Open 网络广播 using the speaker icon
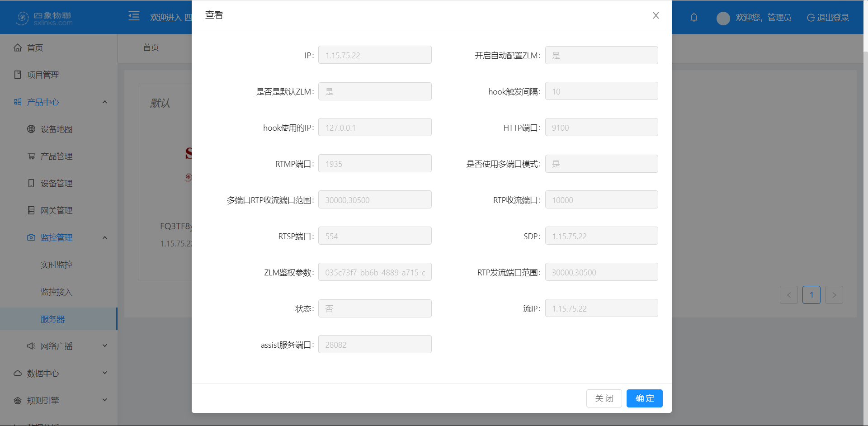The width and height of the screenshot is (868, 426). pyautogui.click(x=31, y=346)
